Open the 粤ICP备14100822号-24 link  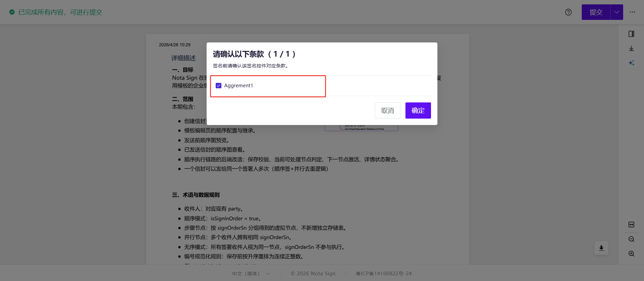(384, 274)
